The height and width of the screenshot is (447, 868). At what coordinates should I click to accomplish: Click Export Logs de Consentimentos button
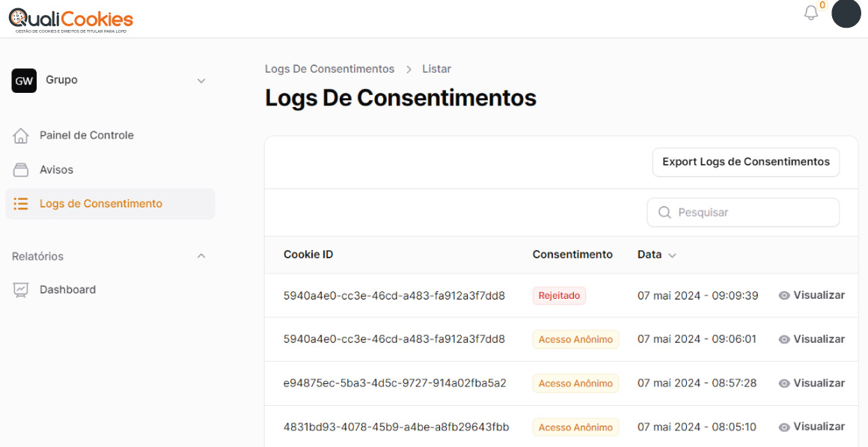(x=745, y=162)
